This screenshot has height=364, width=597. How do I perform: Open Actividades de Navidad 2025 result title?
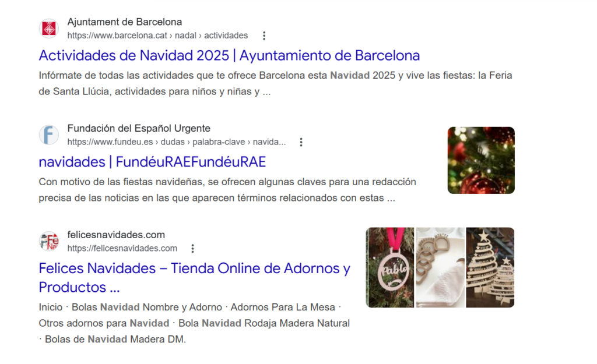pos(229,55)
